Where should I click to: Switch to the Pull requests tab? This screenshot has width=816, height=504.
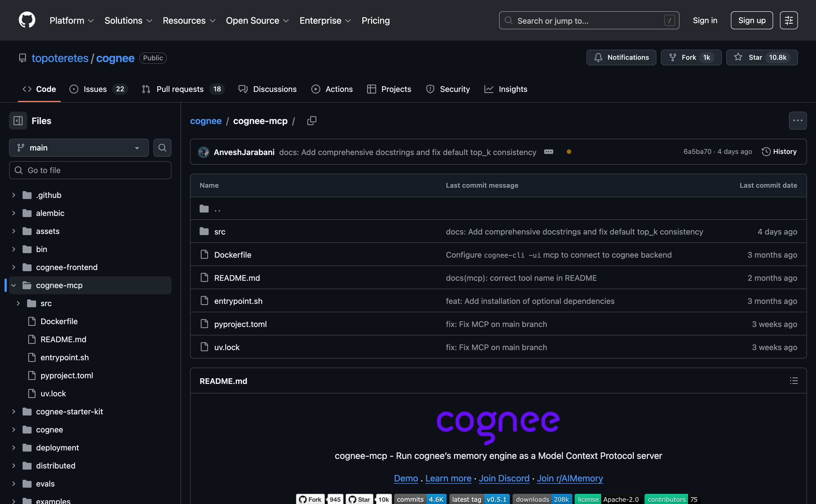(x=180, y=89)
